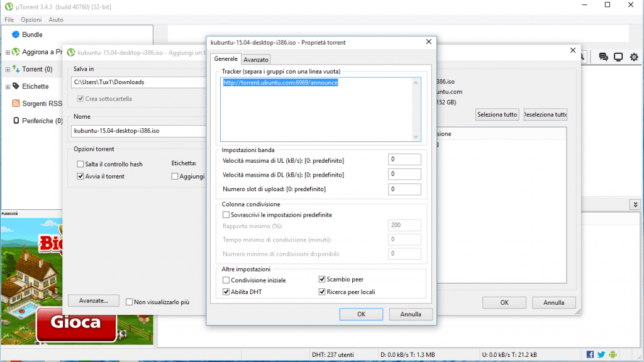Close the Proprietà torrent dialog
The image size is (644, 362).
[x=428, y=42]
